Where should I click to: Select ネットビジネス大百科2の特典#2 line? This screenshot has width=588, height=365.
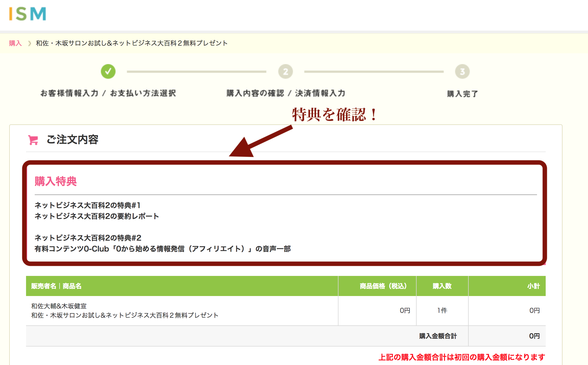88,238
